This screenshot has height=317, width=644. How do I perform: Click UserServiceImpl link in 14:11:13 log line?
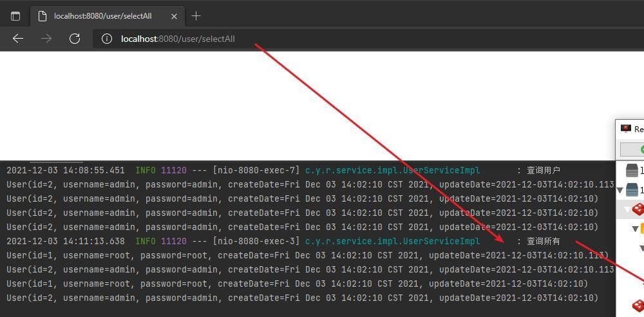tap(392, 241)
